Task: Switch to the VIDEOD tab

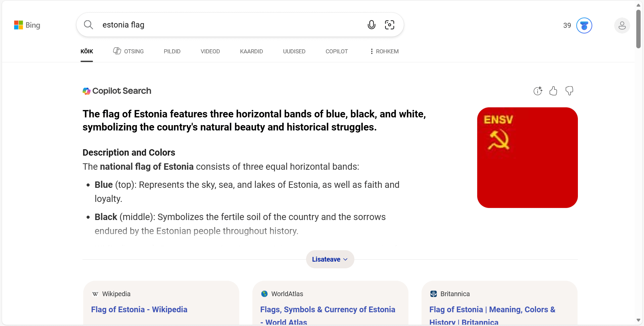Action: 210,51
